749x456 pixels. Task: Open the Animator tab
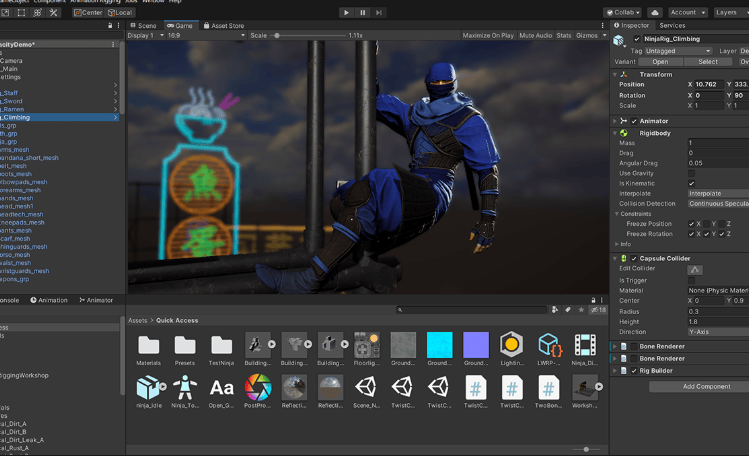click(x=96, y=300)
